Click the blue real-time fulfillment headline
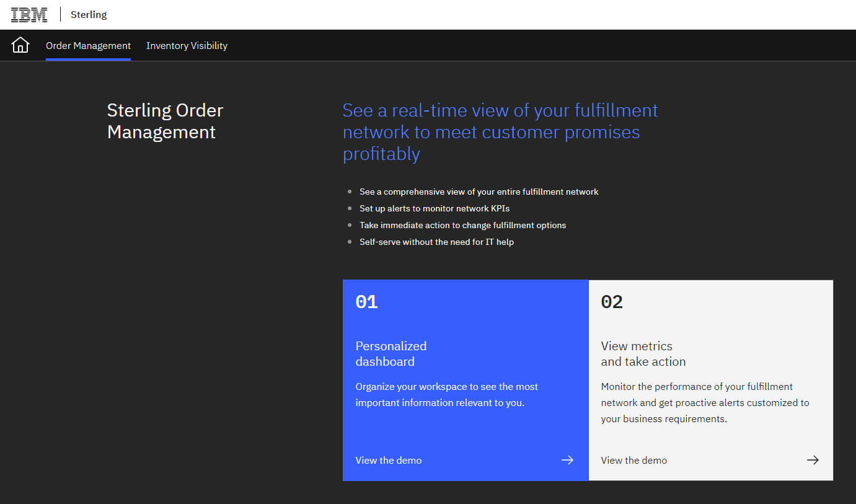856x504 pixels. point(500,131)
